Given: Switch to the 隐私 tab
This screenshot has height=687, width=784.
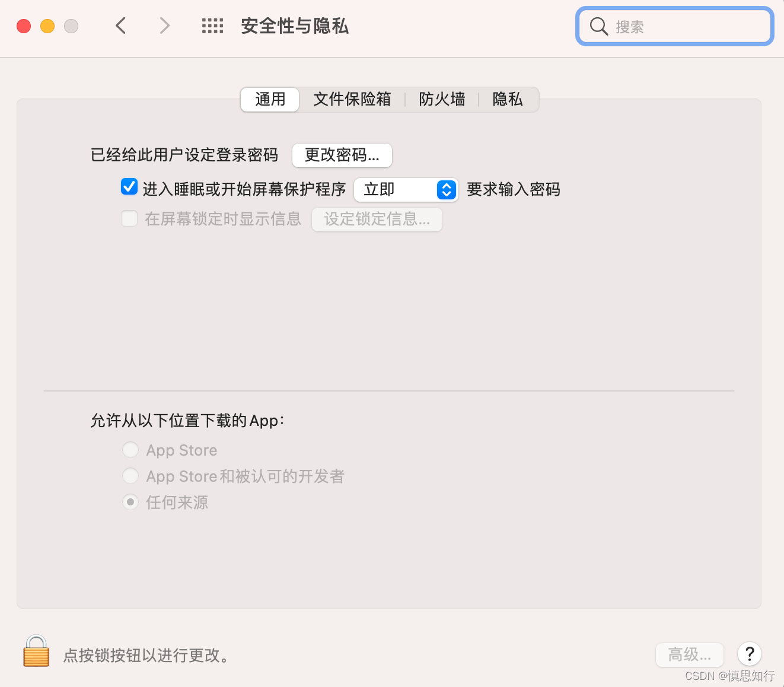Looking at the screenshot, I should click(x=508, y=99).
